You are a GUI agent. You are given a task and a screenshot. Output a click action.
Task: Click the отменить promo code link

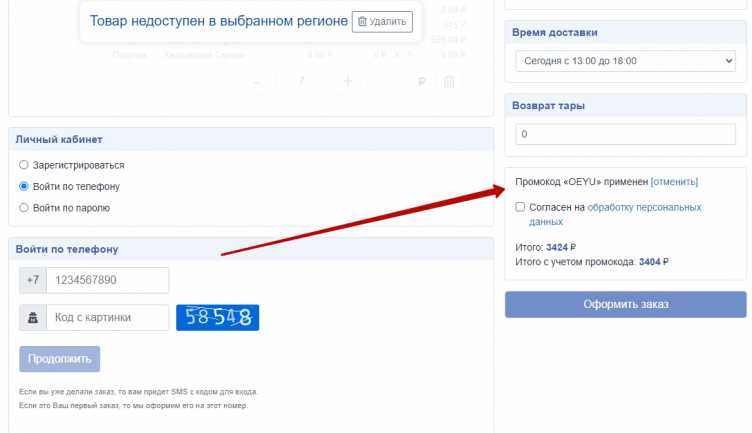pos(674,182)
